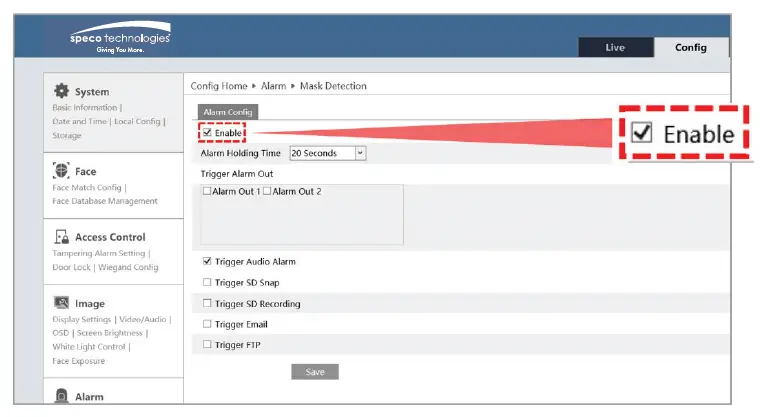Open Display Settings link
This screenshot has height=417, width=760.
point(82,319)
